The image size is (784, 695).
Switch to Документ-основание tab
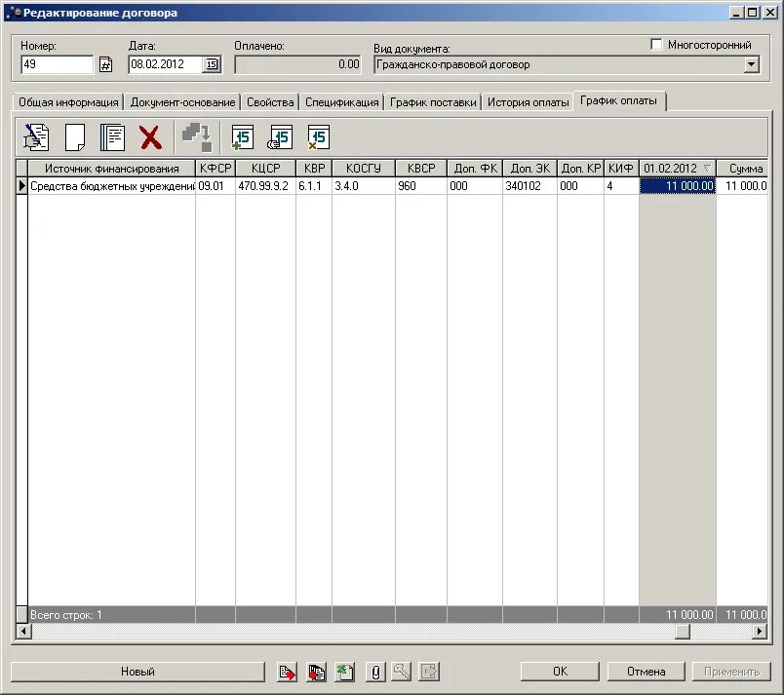[182, 102]
